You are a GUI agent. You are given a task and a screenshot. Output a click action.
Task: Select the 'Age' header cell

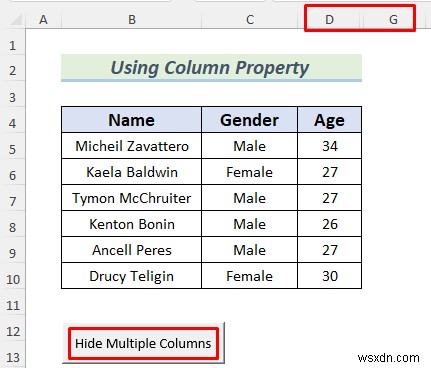pos(329,120)
